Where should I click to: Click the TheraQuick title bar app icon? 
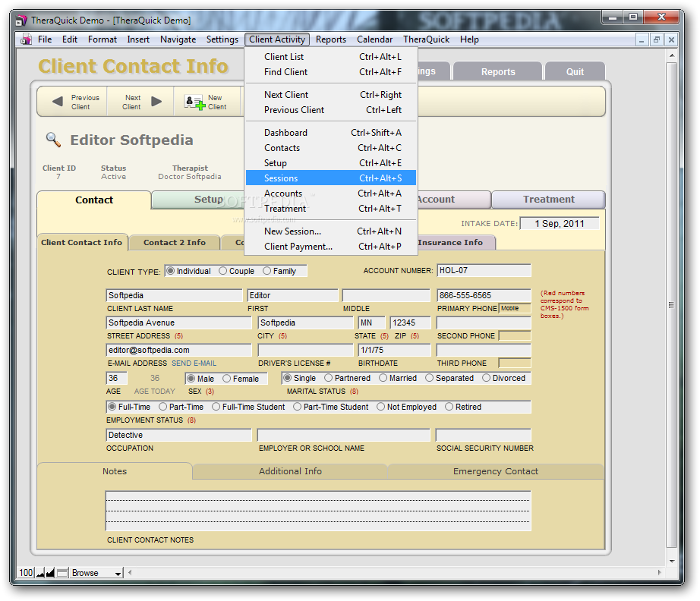[x=21, y=20]
